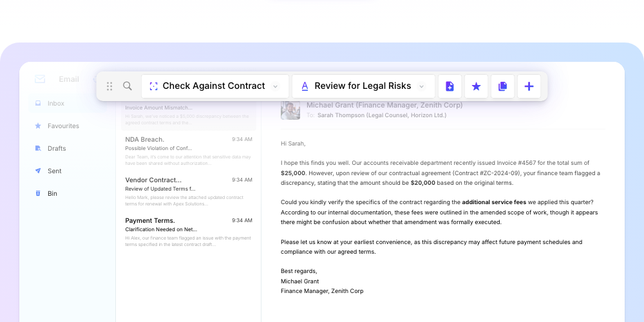
Task: Click the sender name Michael Grant (Finance Manager, Zenith Corp)
Action: point(384,105)
